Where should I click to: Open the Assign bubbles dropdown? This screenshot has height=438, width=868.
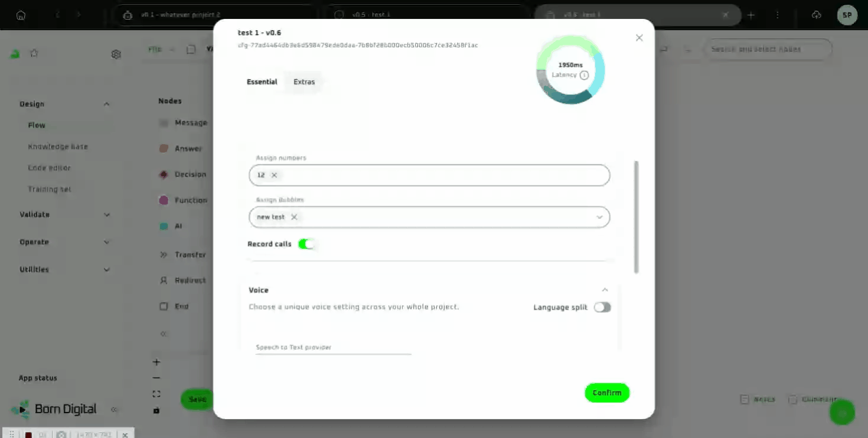599,218
